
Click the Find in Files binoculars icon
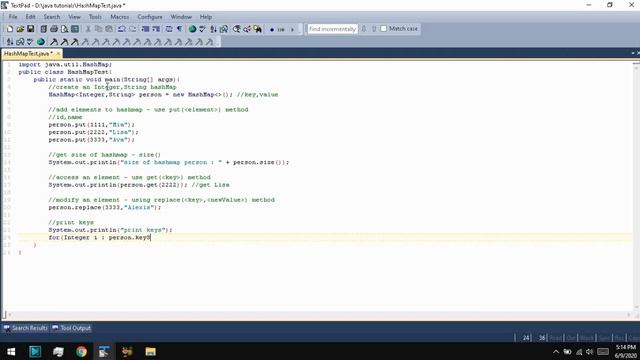coord(258,29)
